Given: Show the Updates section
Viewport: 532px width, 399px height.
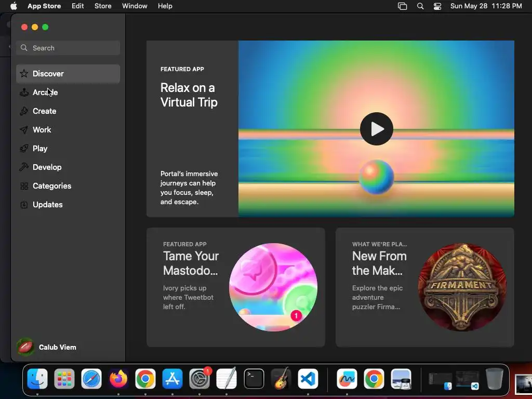Looking at the screenshot, I should (x=68, y=204).
